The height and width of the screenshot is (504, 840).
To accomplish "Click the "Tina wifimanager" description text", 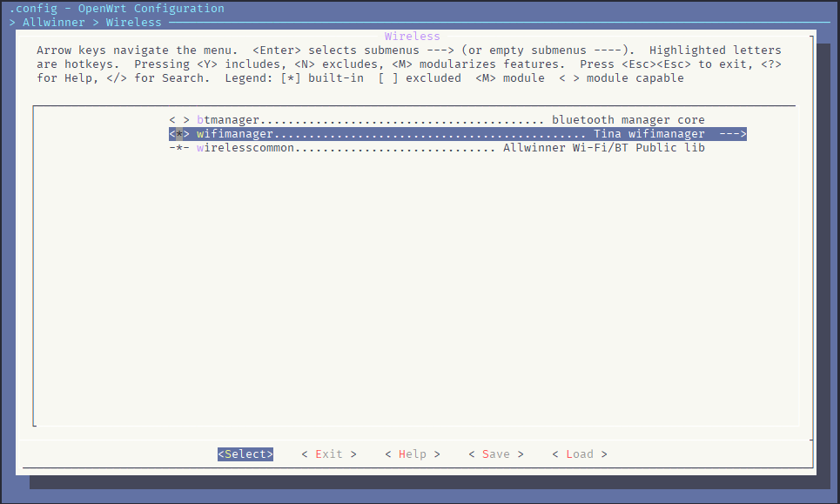I will (649, 134).
